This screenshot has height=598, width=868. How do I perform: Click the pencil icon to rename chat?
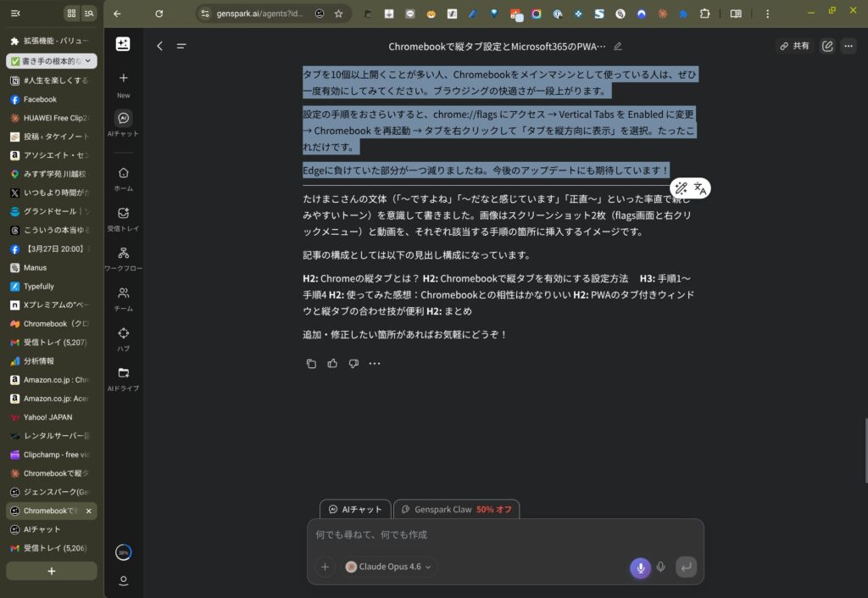[x=617, y=46]
